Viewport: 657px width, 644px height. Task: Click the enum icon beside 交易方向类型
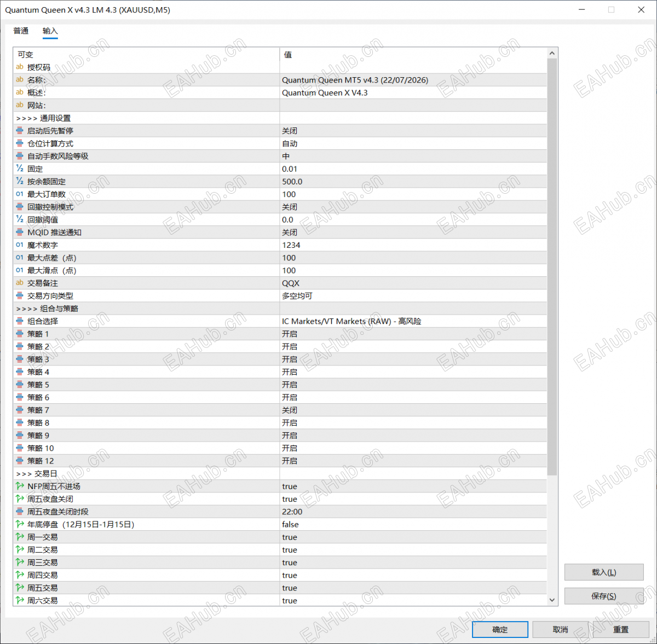[20, 295]
